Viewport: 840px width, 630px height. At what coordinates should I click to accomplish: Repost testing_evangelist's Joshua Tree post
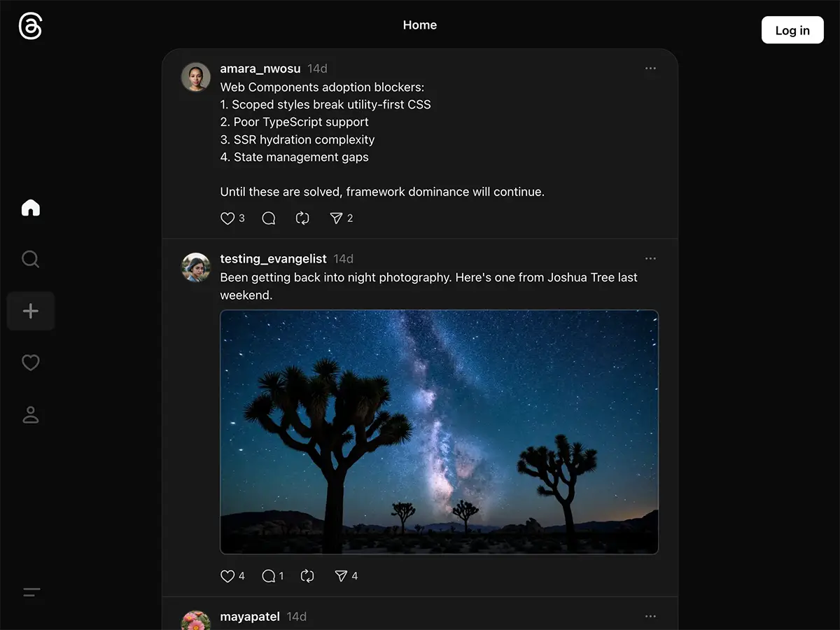pyautogui.click(x=307, y=575)
